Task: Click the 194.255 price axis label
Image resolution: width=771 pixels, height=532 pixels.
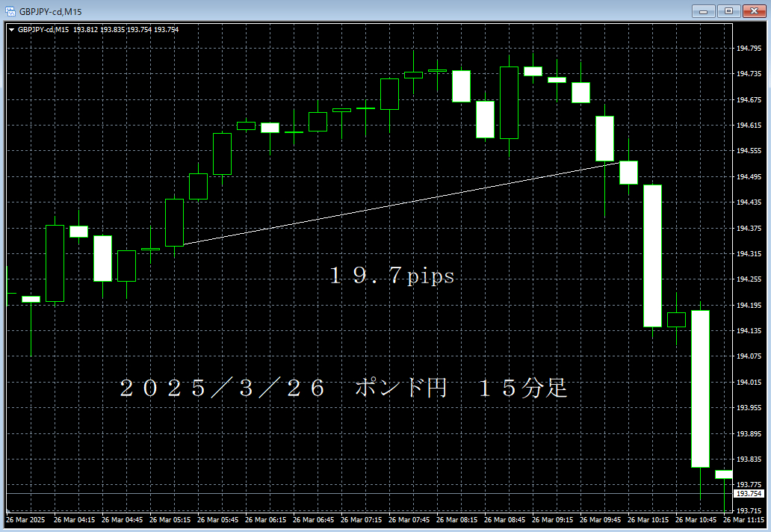Action: 749,279
